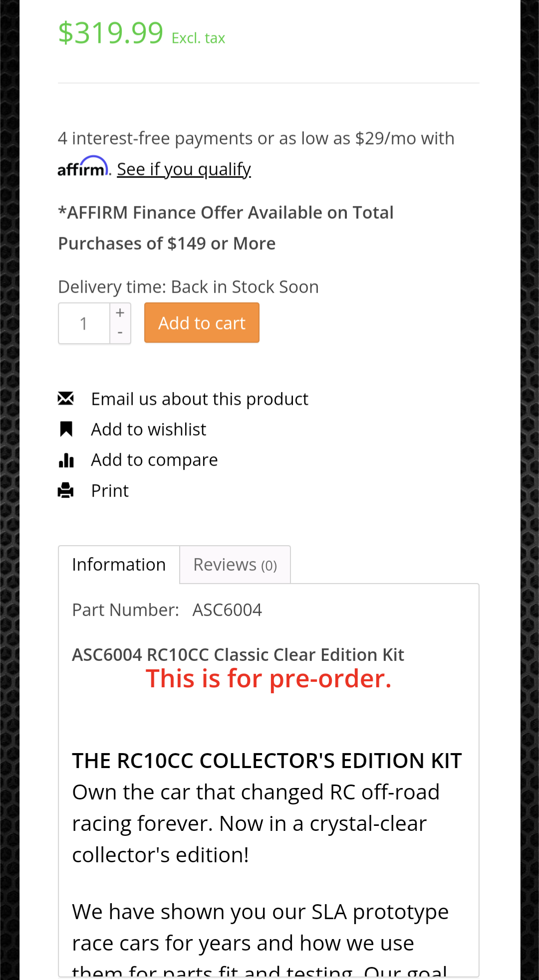Open the Information tab
539x980 pixels.
[119, 565]
